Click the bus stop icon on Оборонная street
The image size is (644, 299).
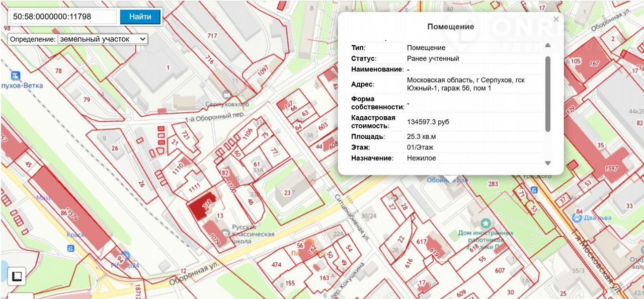(x=69, y=248)
